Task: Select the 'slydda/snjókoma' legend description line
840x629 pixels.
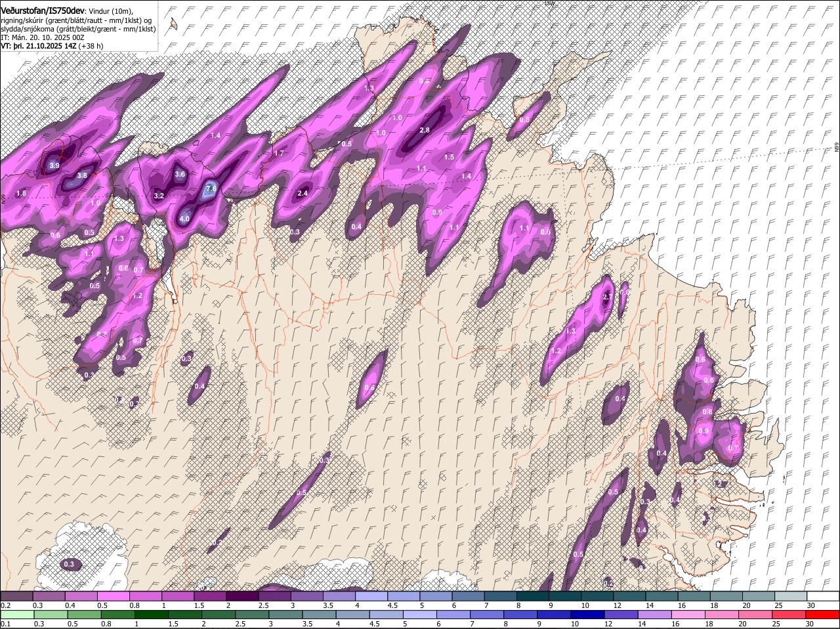Action: coord(78,29)
